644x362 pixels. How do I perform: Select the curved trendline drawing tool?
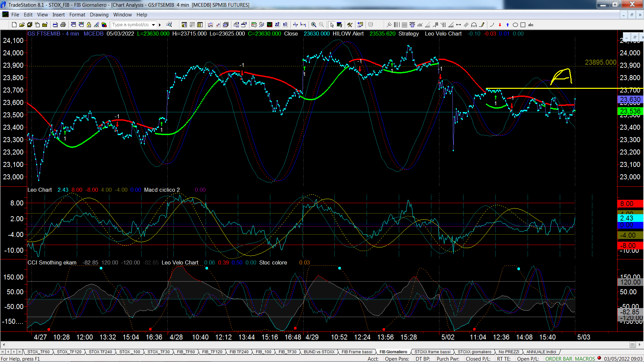click(x=492, y=25)
